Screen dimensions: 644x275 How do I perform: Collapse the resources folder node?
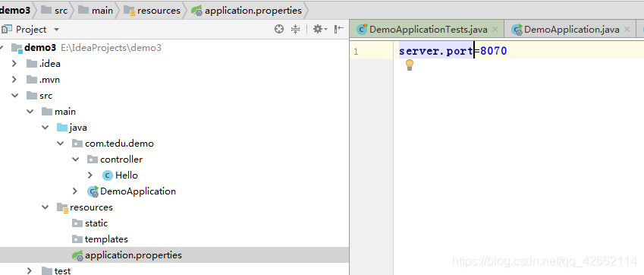tap(46, 207)
